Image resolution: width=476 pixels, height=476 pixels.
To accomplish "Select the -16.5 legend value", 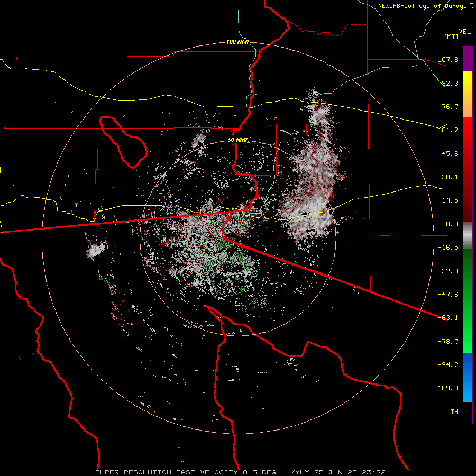I will click(448, 248).
